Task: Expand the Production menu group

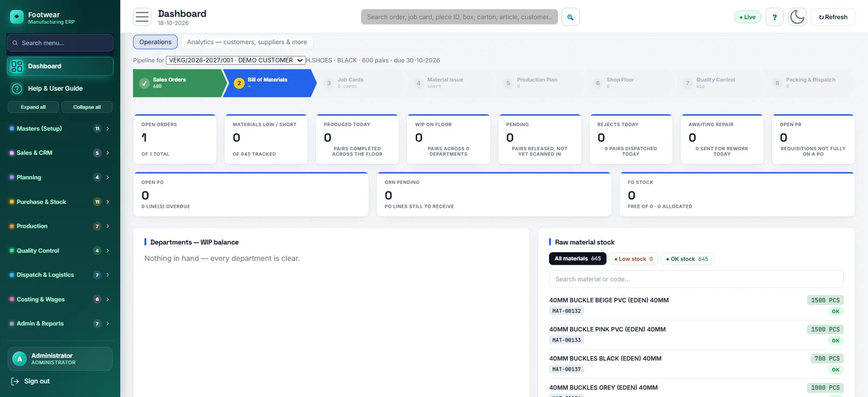Action: pyautogui.click(x=60, y=226)
